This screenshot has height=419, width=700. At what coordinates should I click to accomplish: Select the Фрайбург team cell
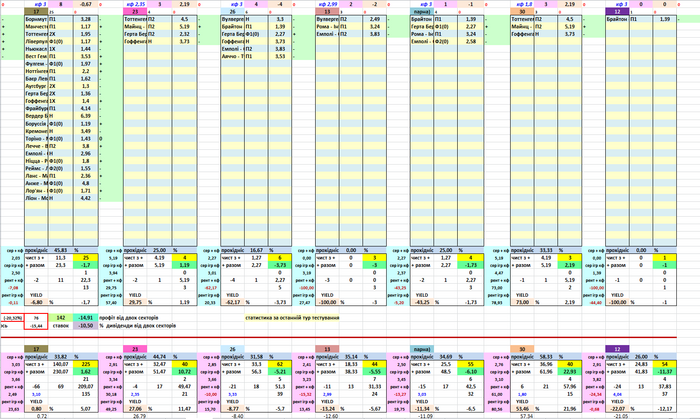pyautogui.click(x=36, y=108)
